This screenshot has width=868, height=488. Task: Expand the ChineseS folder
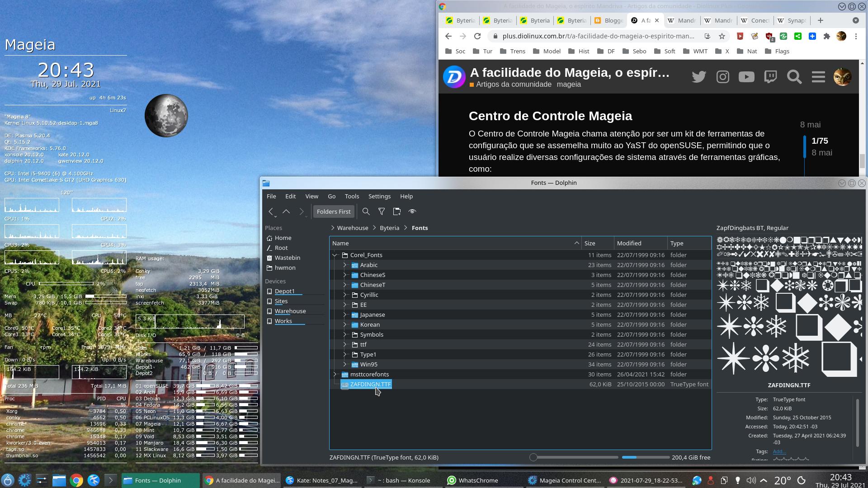(345, 275)
